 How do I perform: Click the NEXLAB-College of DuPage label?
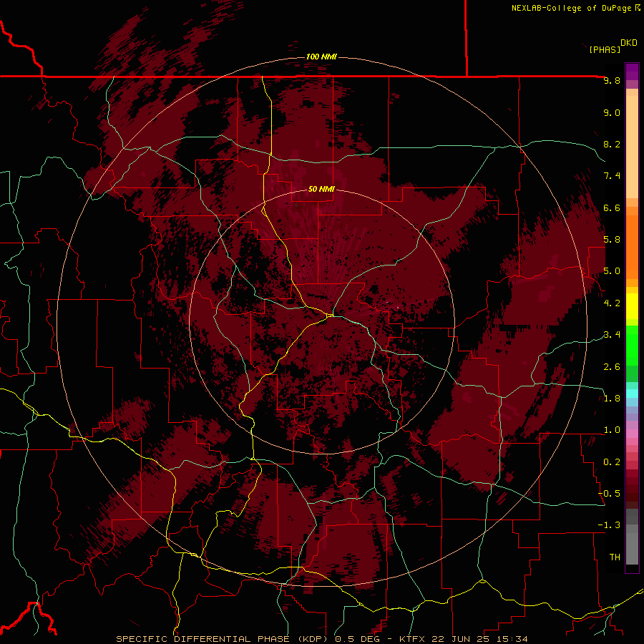pyautogui.click(x=572, y=8)
